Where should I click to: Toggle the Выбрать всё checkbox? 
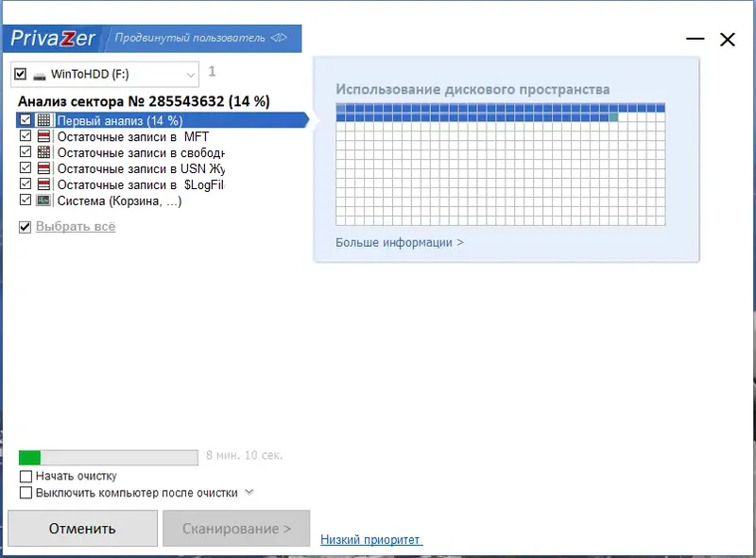coord(26,227)
